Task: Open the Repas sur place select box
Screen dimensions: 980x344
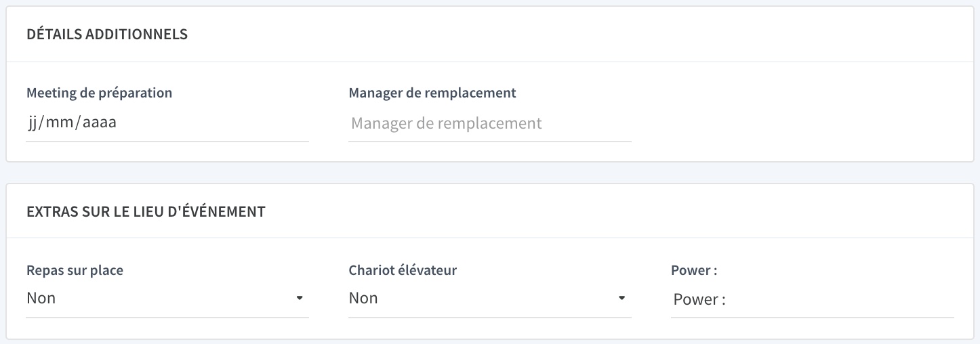Action: 167,299
